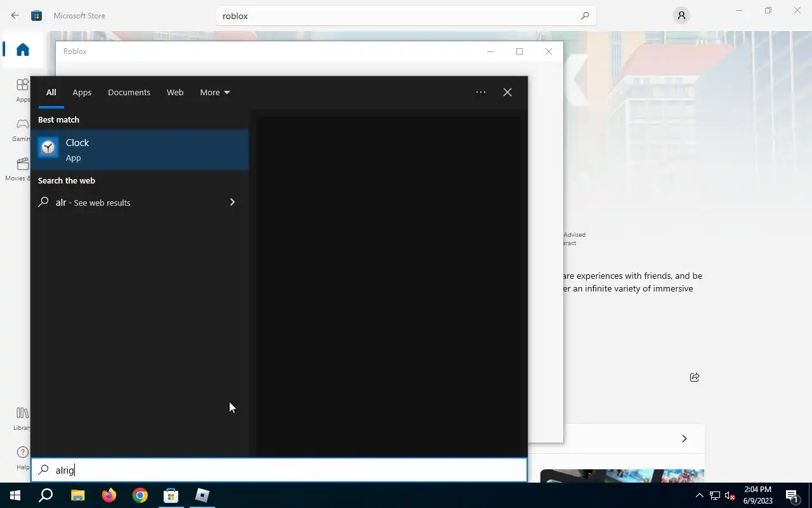Open the Windows Start menu
812x508 pixels.
pos(15,495)
